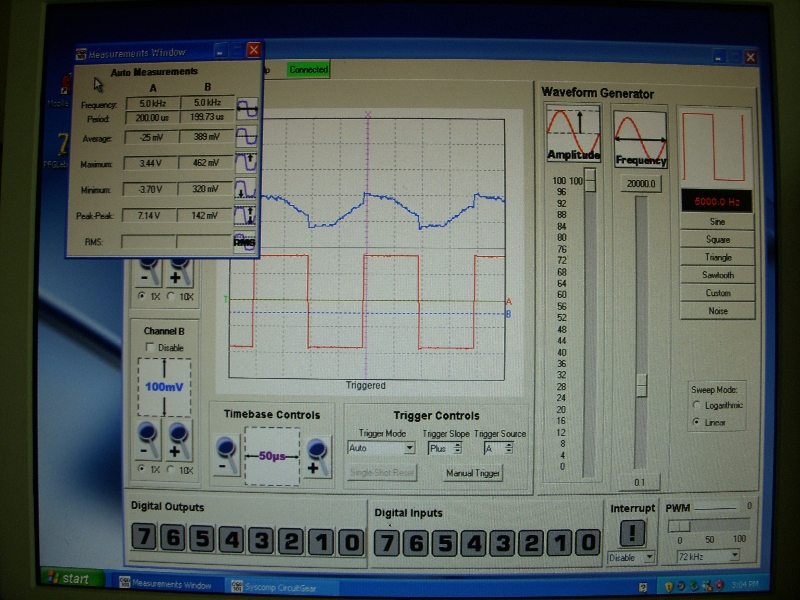The image size is (800, 600).
Task: Click the 5000.0 Hz frequency display
Action: click(716, 202)
